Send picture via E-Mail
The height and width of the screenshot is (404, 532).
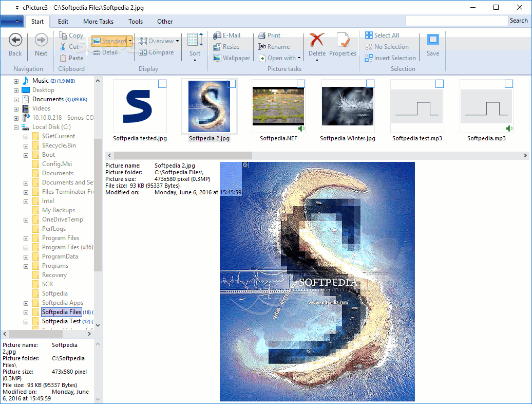coord(226,35)
